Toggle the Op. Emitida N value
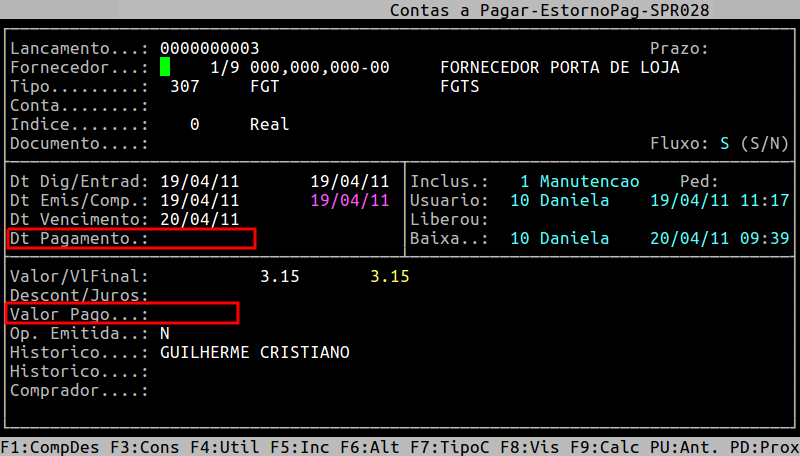This screenshot has width=800, height=456. pyautogui.click(x=165, y=334)
